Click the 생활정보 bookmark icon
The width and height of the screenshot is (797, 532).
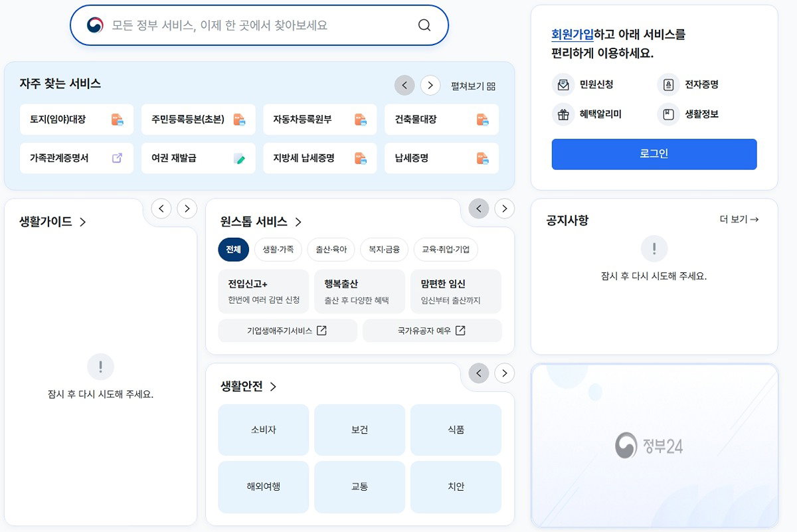click(x=669, y=114)
